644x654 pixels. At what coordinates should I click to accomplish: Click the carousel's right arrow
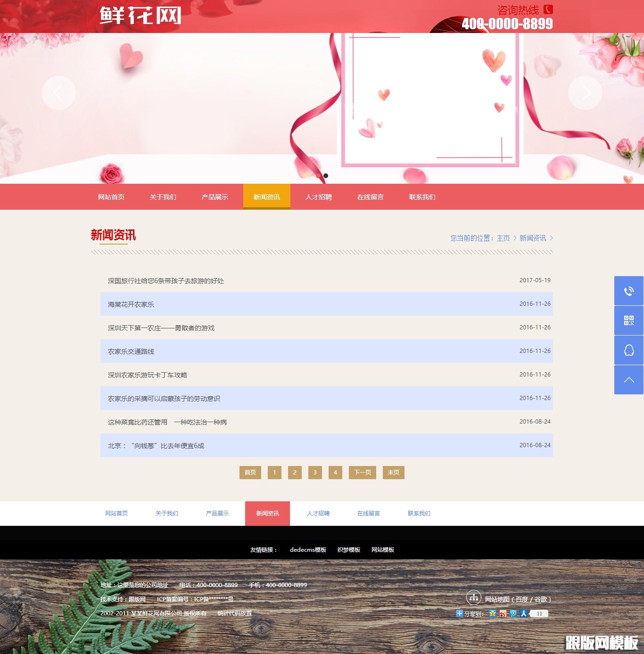tap(586, 93)
